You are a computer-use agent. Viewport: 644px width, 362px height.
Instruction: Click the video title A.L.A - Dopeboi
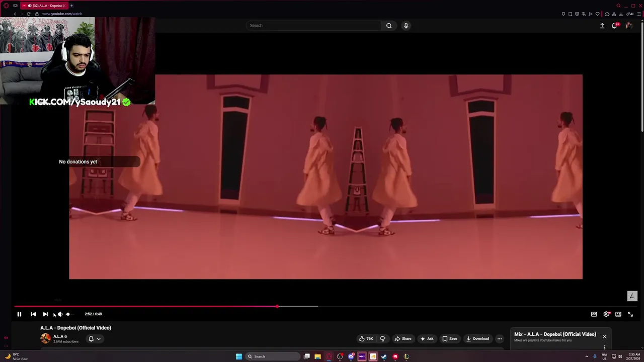click(75, 328)
